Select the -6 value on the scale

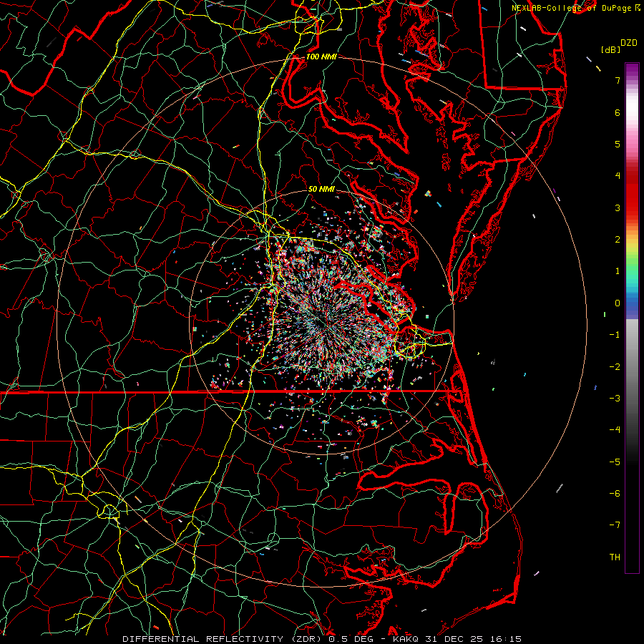coord(615,494)
